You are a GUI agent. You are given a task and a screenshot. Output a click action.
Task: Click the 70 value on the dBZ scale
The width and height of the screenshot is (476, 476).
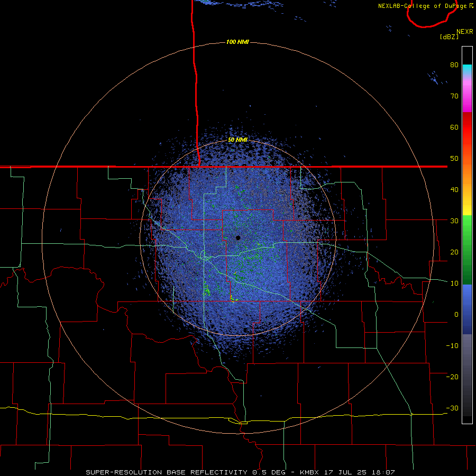(454, 96)
